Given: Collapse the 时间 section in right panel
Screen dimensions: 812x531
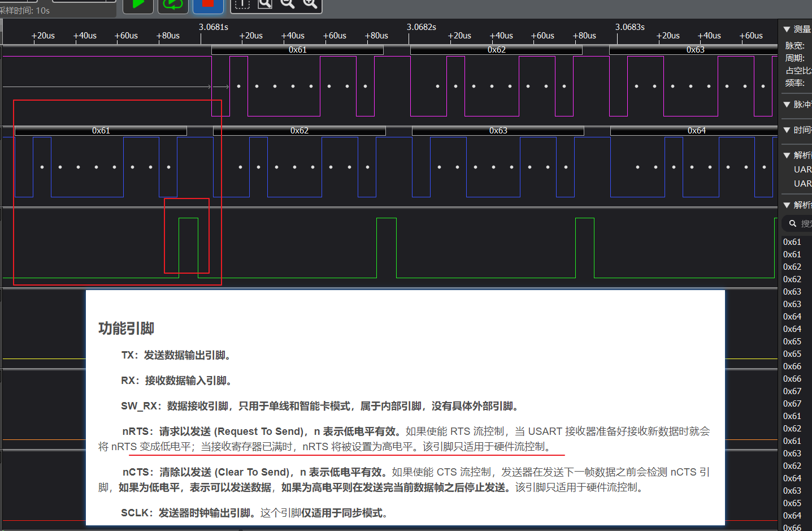Looking at the screenshot, I should tap(787, 130).
